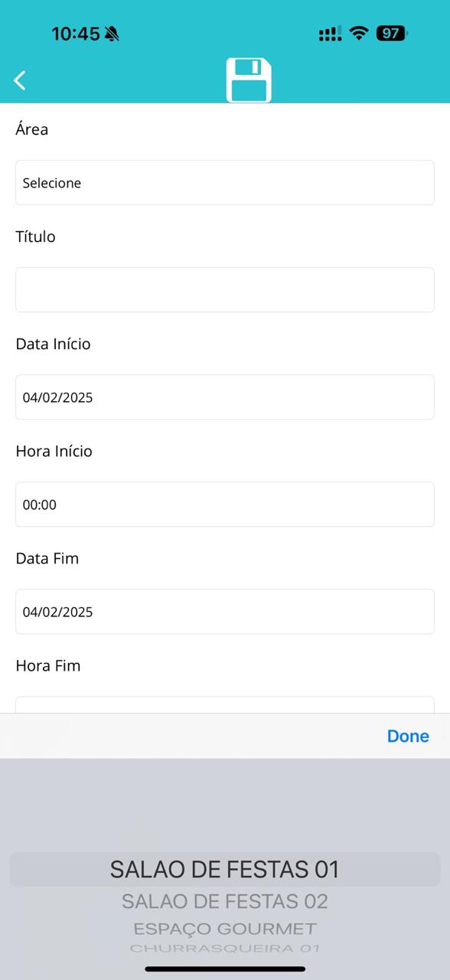
Task: Select SALAO DE FESTAS 01 in picker
Action: pos(225,869)
